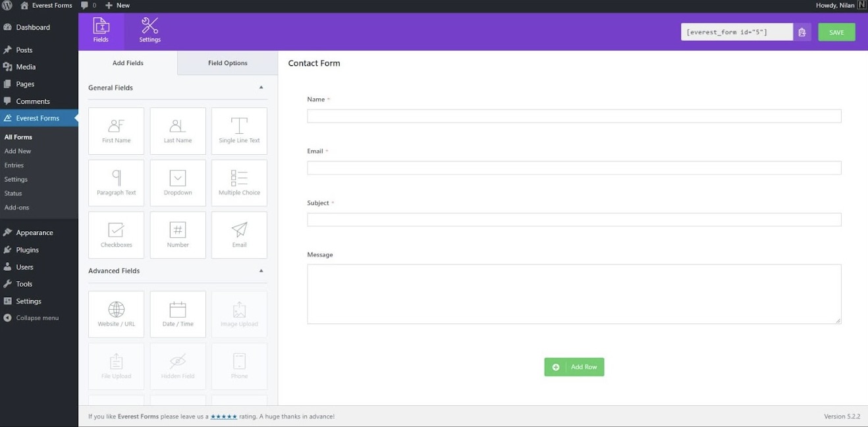The width and height of the screenshot is (868, 427).
Task: Select the Multiple Choice field
Action: click(x=238, y=182)
